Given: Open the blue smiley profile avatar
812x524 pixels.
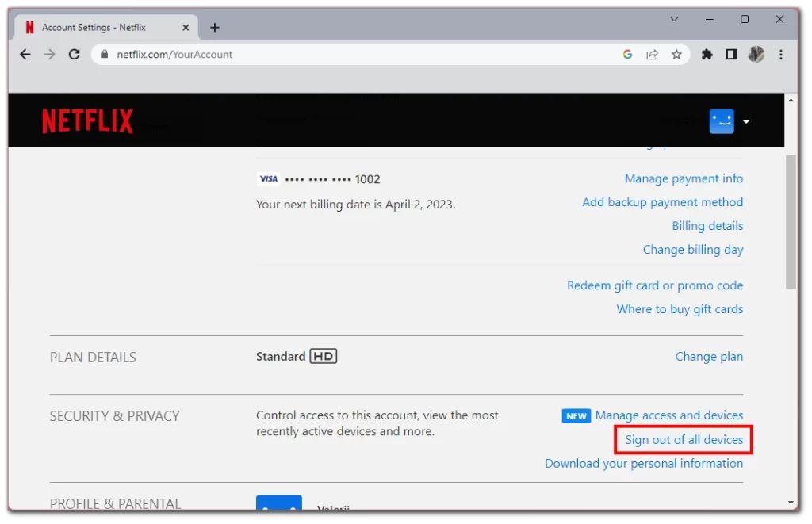Looking at the screenshot, I should (722, 121).
